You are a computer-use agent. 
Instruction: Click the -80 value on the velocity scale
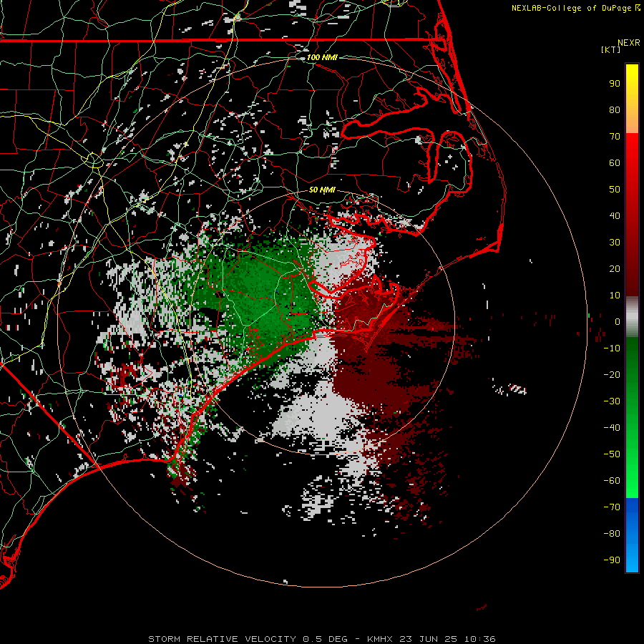coord(612,534)
